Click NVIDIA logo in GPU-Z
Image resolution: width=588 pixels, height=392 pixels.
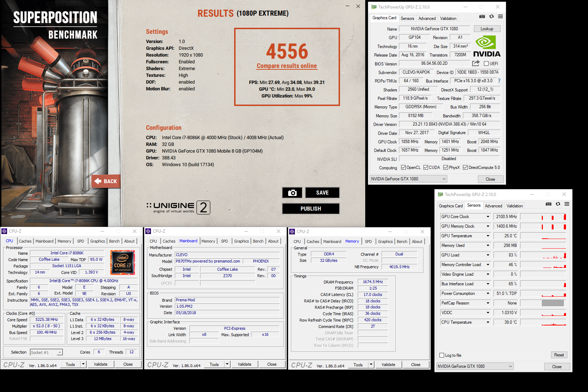pyautogui.click(x=487, y=46)
